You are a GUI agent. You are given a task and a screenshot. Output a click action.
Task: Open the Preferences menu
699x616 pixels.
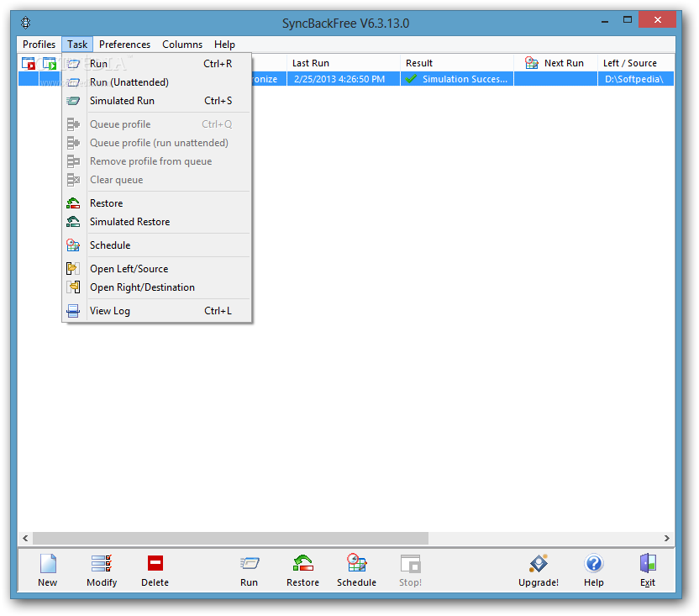(124, 45)
